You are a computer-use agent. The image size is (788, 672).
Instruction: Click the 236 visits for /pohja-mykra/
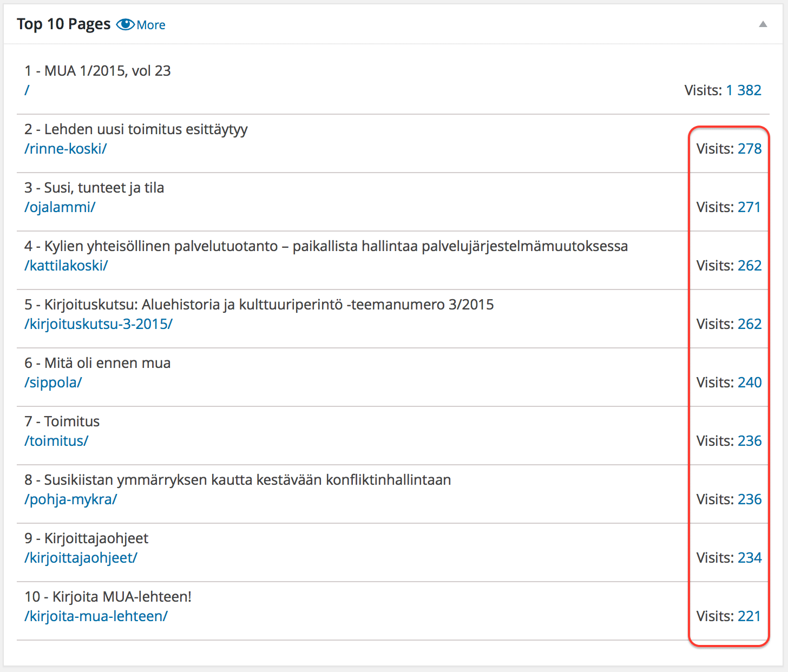750,499
